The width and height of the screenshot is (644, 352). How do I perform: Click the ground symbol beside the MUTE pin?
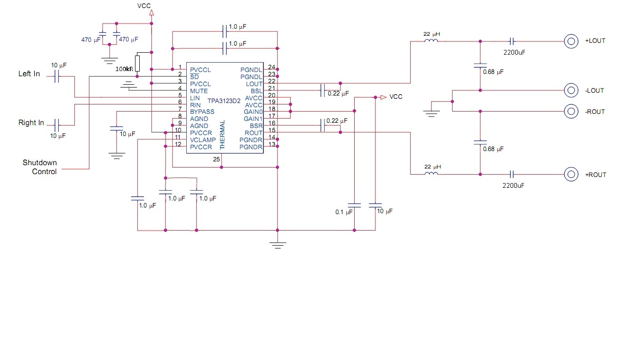pyautogui.click(x=127, y=85)
